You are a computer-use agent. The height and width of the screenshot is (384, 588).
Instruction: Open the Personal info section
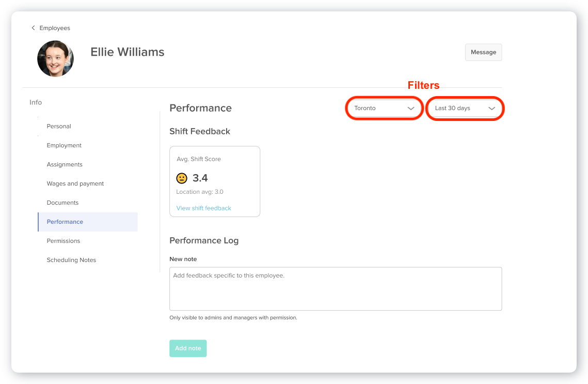click(x=59, y=126)
